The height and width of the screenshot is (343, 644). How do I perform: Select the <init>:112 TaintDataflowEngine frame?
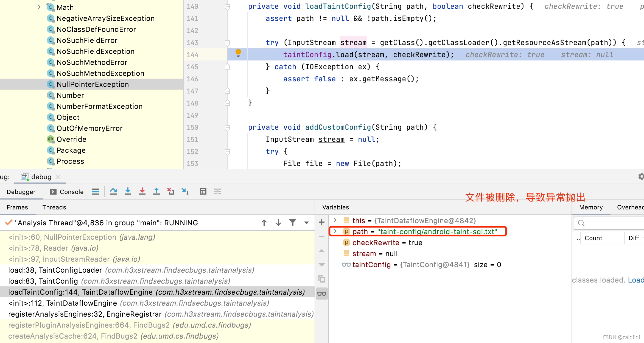pyautogui.click(x=157, y=303)
